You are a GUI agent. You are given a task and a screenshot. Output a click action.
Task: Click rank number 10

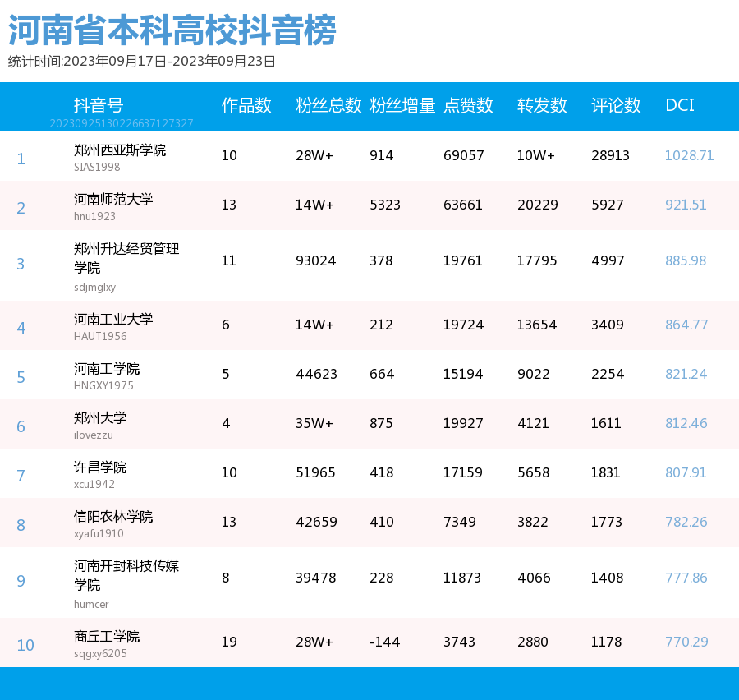(x=25, y=645)
